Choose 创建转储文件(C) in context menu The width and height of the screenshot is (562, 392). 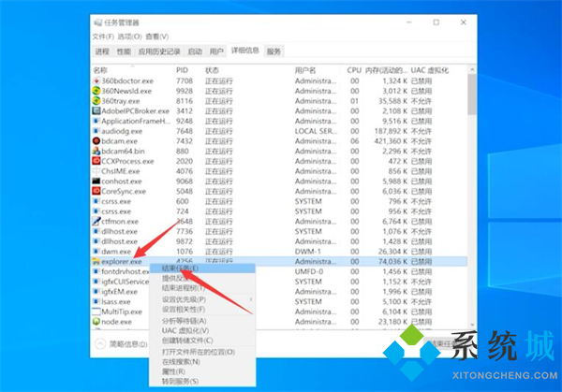202,341
